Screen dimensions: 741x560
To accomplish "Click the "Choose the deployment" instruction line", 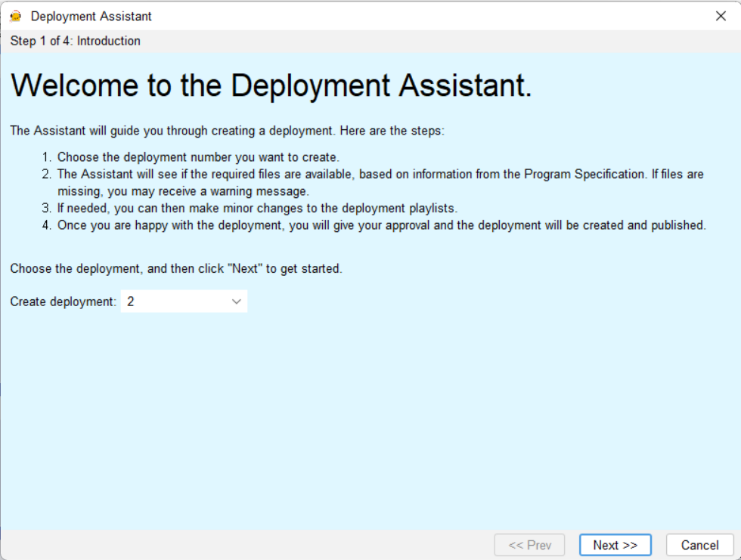I will [174, 268].
